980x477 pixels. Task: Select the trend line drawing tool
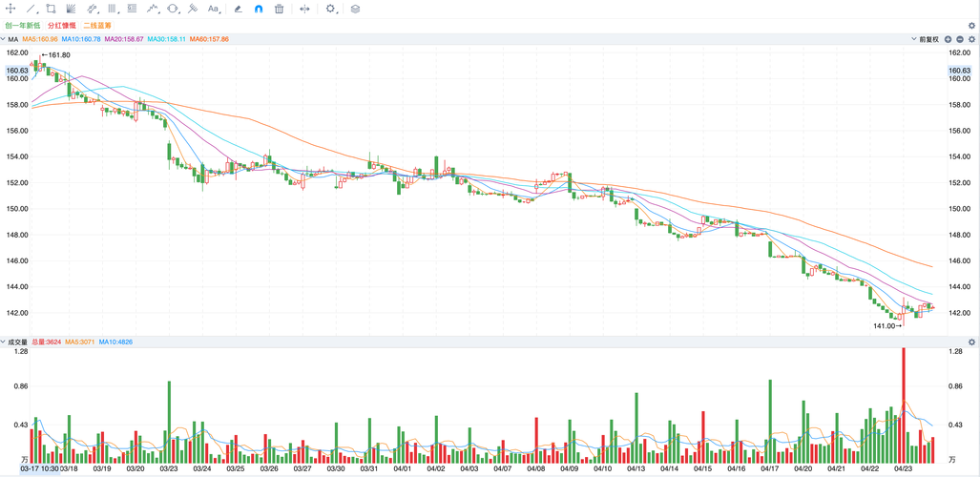(x=31, y=9)
